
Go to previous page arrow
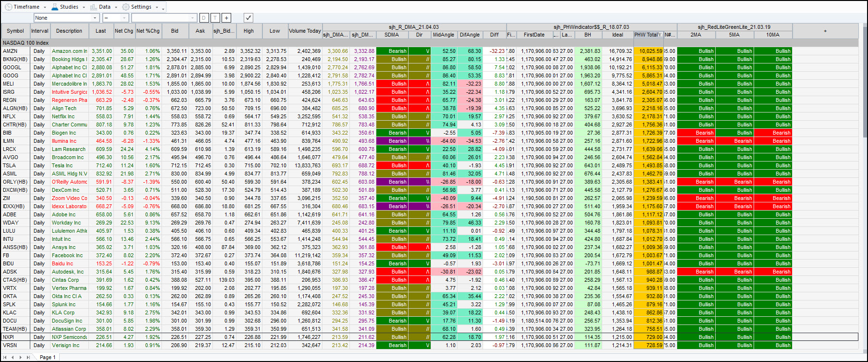13,357
